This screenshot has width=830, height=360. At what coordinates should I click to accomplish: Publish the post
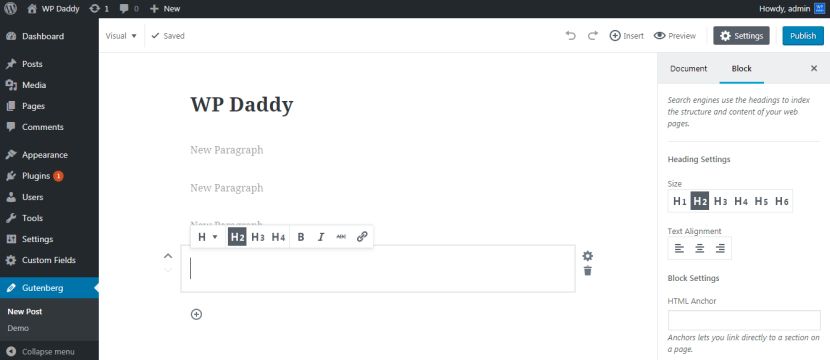tap(803, 35)
